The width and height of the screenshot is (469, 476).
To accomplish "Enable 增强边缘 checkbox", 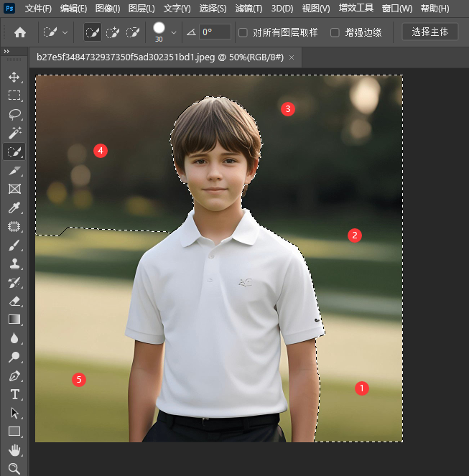I will tap(335, 32).
